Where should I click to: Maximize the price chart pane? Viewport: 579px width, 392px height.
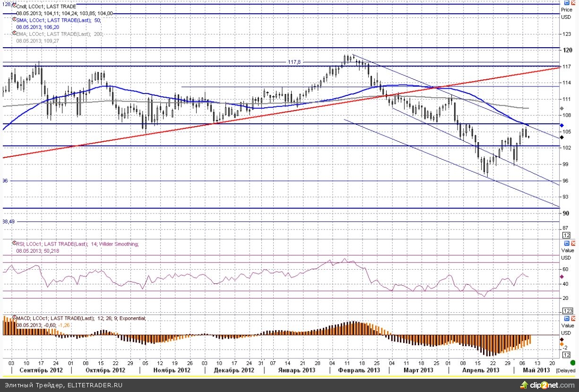click(x=567, y=3)
